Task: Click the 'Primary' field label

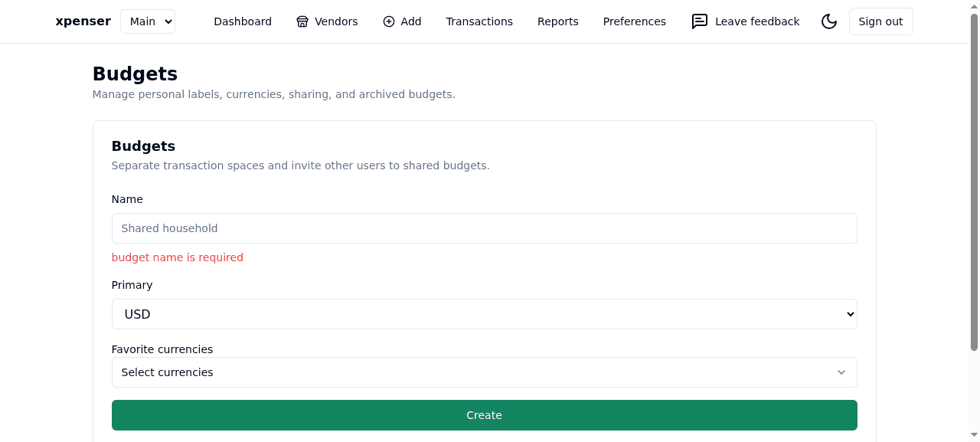Action: (x=132, y=285)
